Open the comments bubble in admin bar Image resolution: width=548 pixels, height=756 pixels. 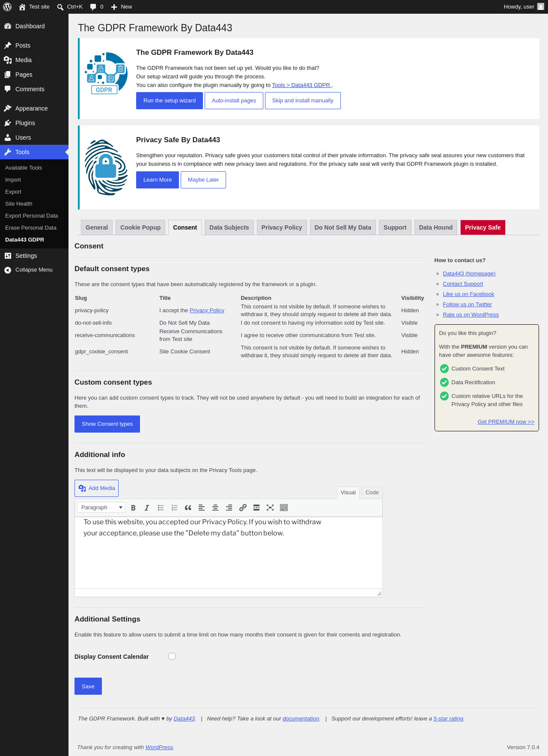(93, 7)
